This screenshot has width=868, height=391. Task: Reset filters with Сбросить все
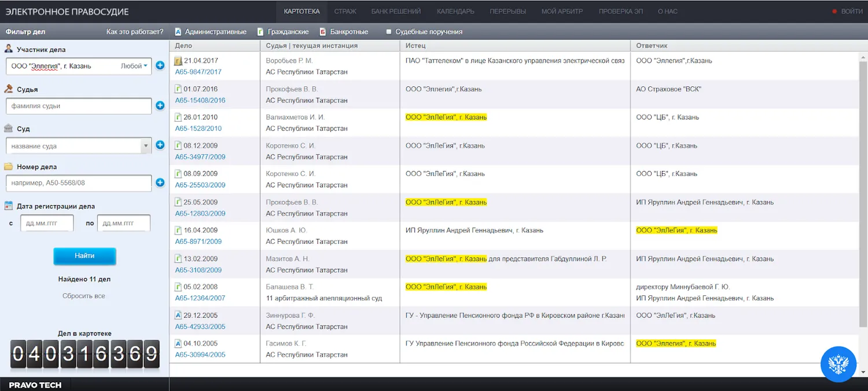[84, 296]
